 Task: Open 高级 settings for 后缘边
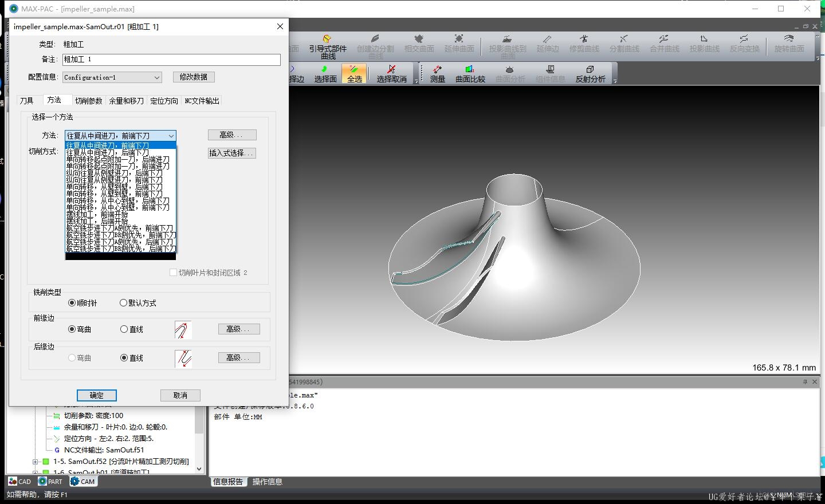pos(239,358)
